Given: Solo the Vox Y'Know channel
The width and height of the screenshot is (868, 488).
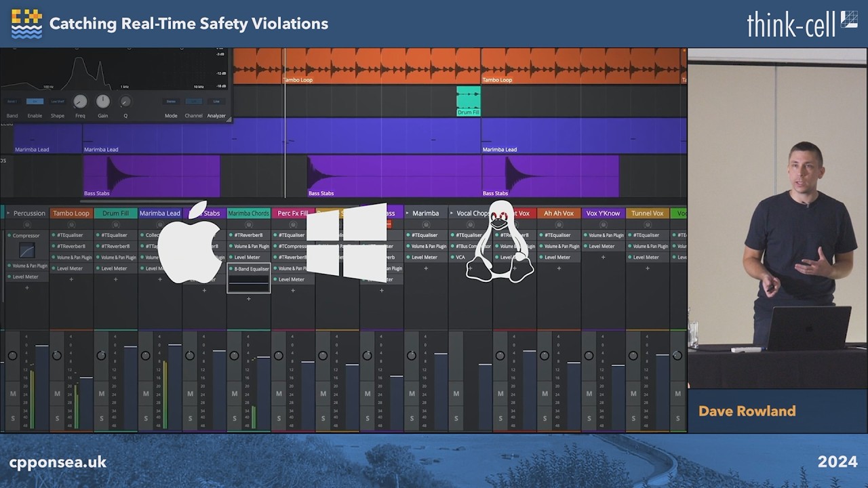Looking at the screenshot, I should pos(589,419).
